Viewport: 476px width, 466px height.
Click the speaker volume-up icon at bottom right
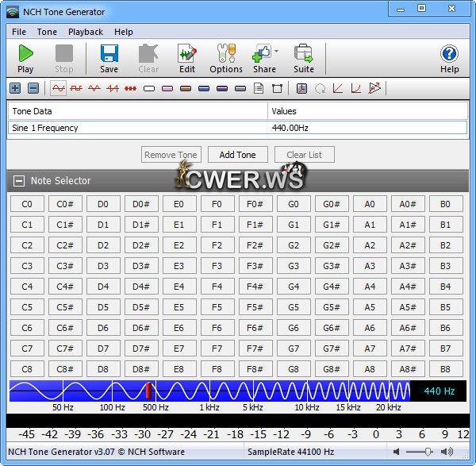point(447,452)
